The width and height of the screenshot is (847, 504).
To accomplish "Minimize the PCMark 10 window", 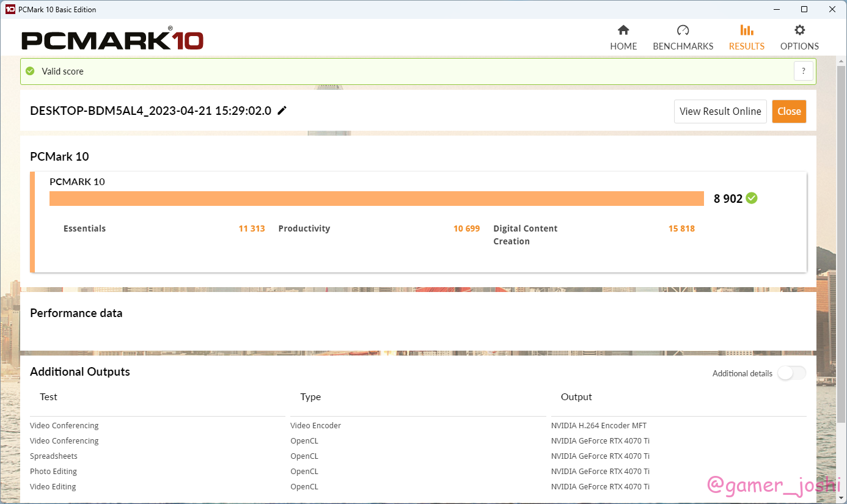I will (776, 9).
